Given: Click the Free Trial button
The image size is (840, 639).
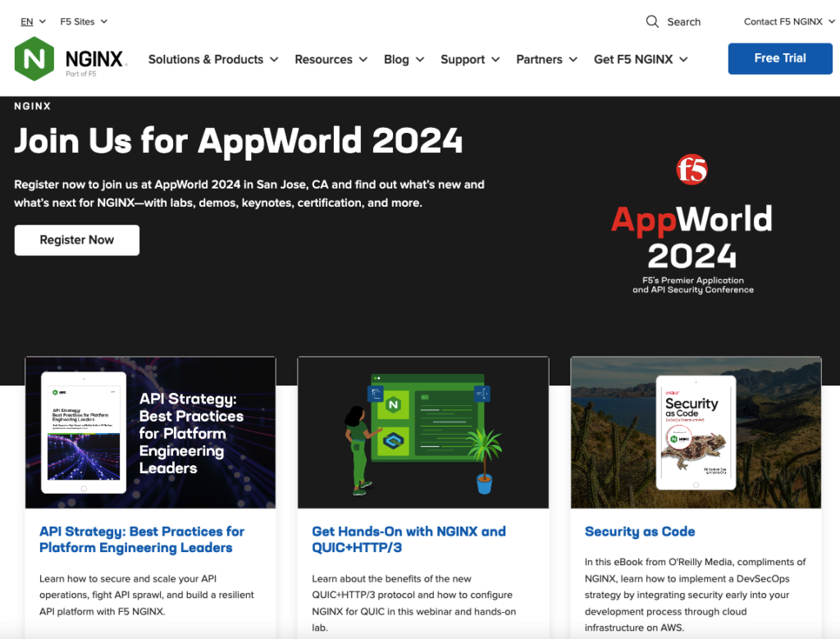Looking at the screenshot, I should (x=779, y=58).
